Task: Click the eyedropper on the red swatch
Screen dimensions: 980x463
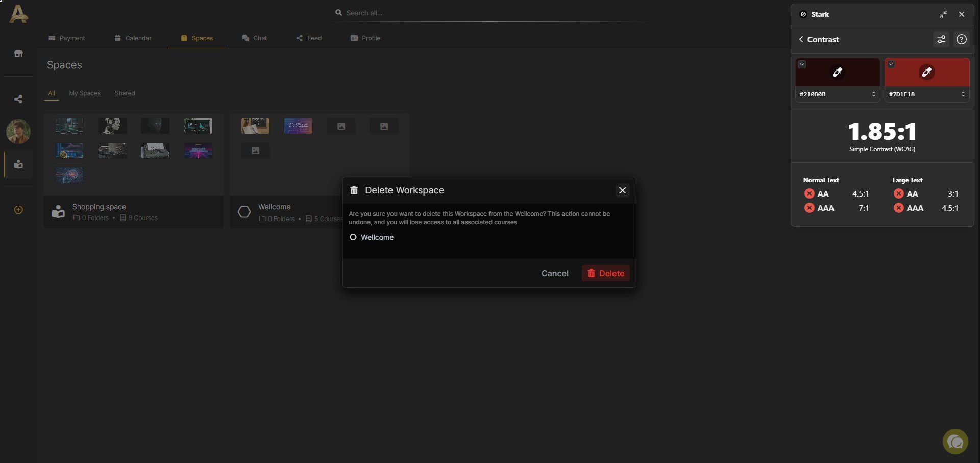Action: point(926,72)
